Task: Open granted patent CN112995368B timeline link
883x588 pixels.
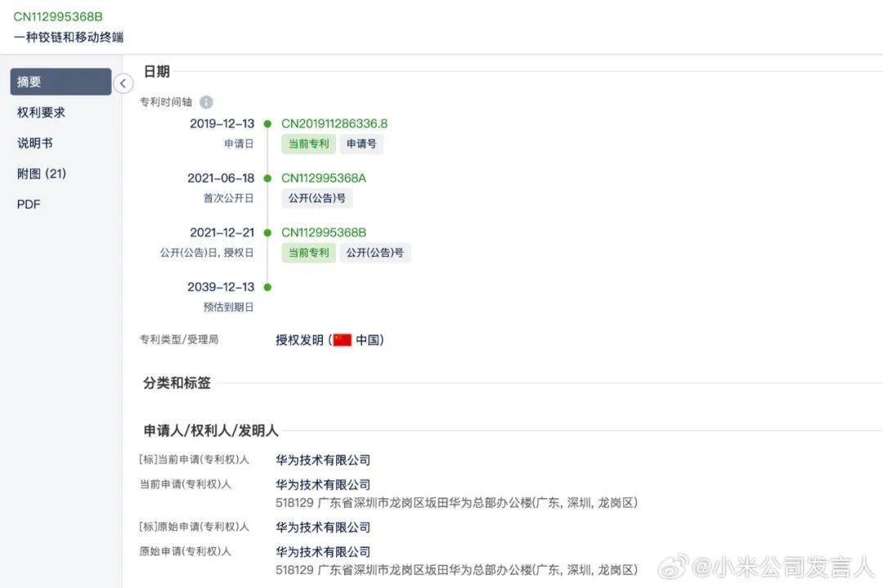Action: (324, 232)
